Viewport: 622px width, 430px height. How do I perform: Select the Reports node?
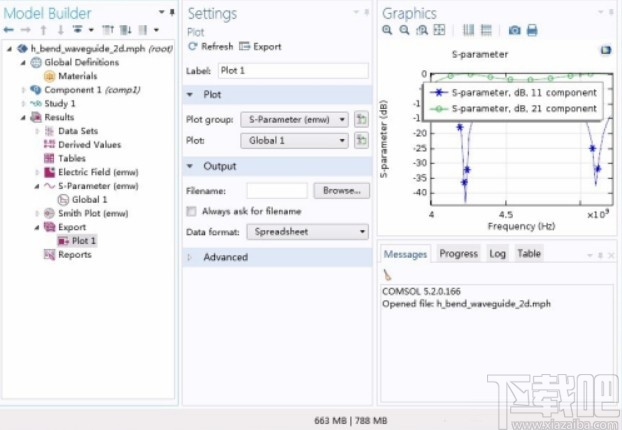click(x=75, y=254)
